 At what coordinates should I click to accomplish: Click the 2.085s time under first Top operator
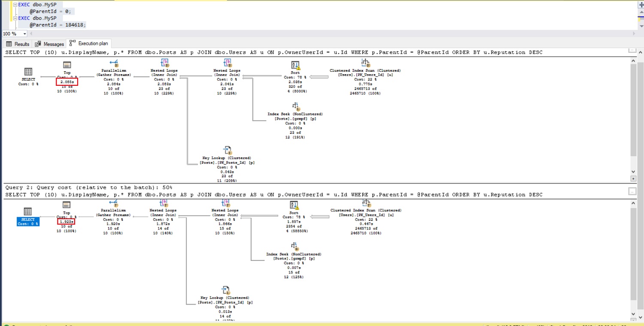pyautogui.click(x=67, y=81)
